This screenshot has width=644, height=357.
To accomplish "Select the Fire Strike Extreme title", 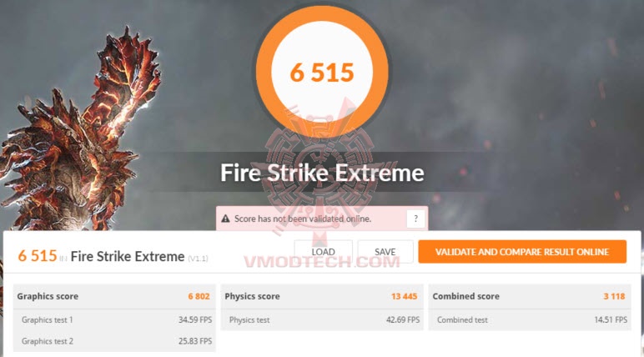I will [322, 173].
